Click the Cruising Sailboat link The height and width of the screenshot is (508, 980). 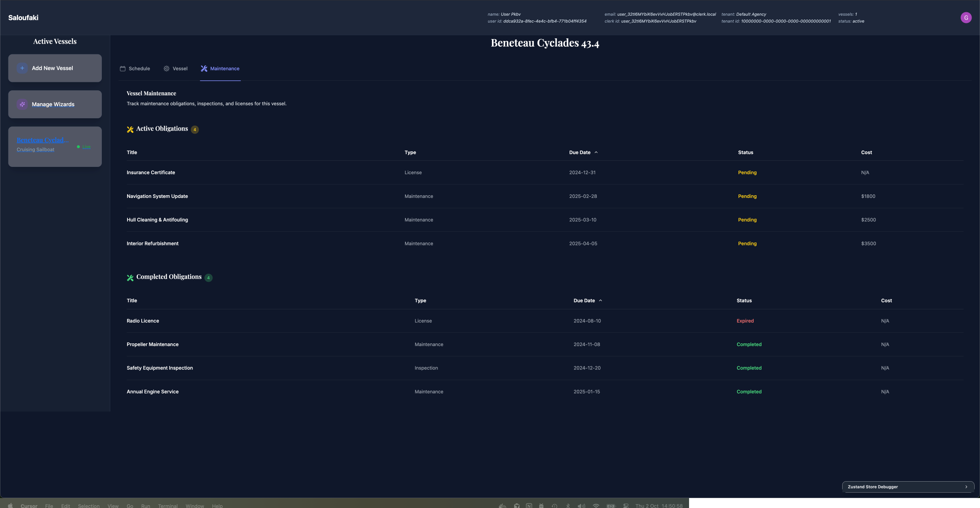(36, 150)
